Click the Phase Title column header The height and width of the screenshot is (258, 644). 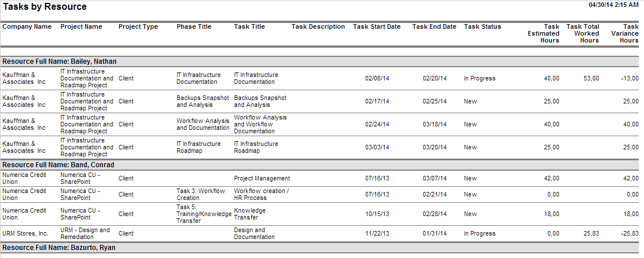pyautogui.click(x=194, y=26)
